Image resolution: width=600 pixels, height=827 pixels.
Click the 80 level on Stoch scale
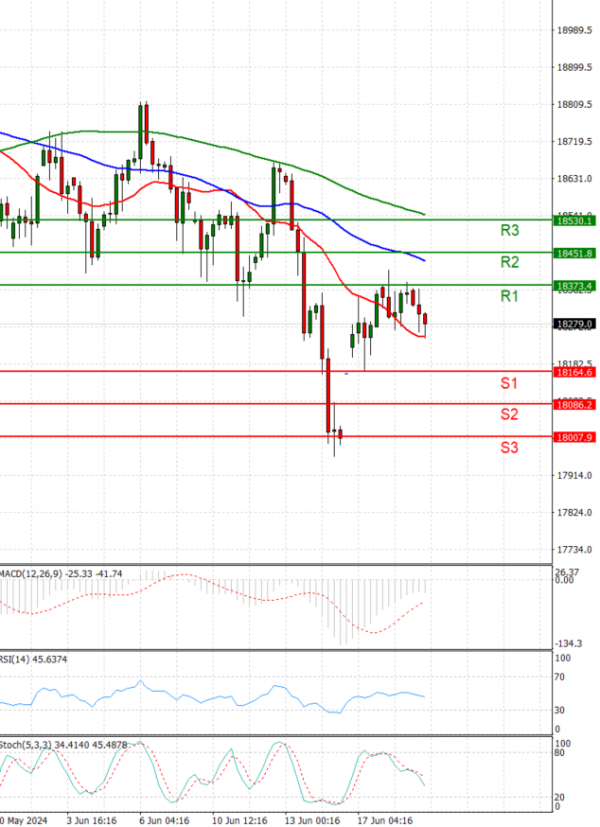click(x=560, y=753)
